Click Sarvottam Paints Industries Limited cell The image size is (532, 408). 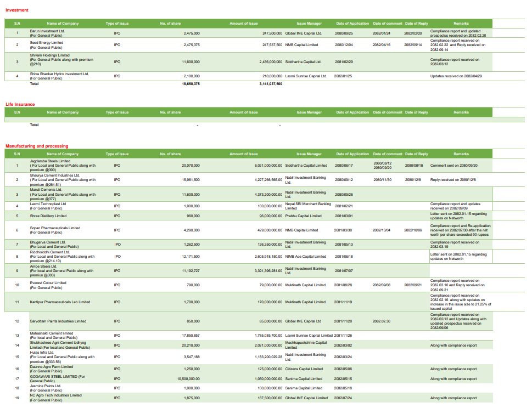58,321
